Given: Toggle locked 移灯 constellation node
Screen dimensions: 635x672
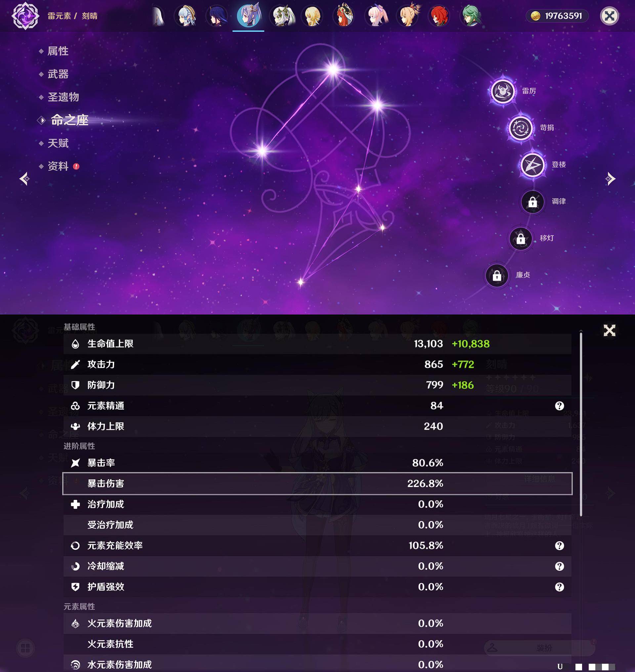Looking at the screenshot, I should [x=519, y=237].
